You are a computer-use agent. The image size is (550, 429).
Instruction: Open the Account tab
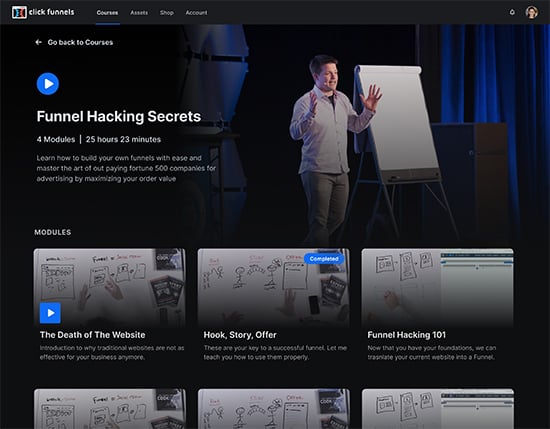point(196,13)
